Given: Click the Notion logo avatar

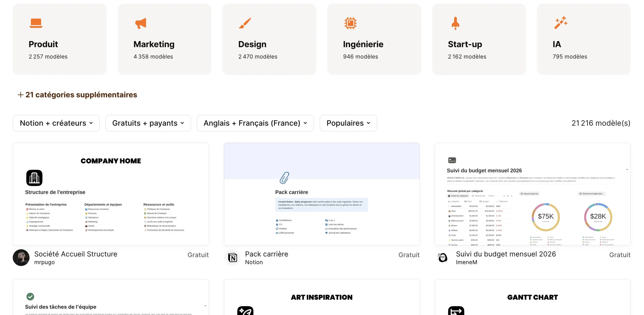Looking at the screenshot, I should 232,258.
